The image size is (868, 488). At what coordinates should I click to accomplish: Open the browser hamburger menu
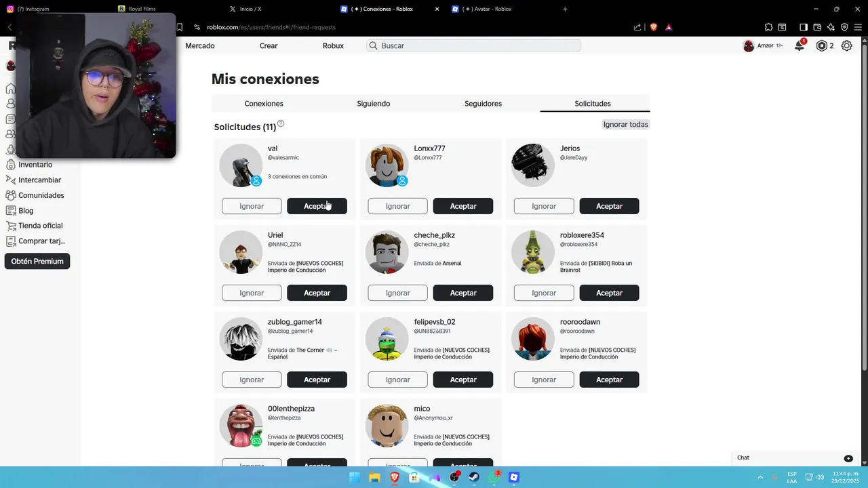(x=858, y=27)
